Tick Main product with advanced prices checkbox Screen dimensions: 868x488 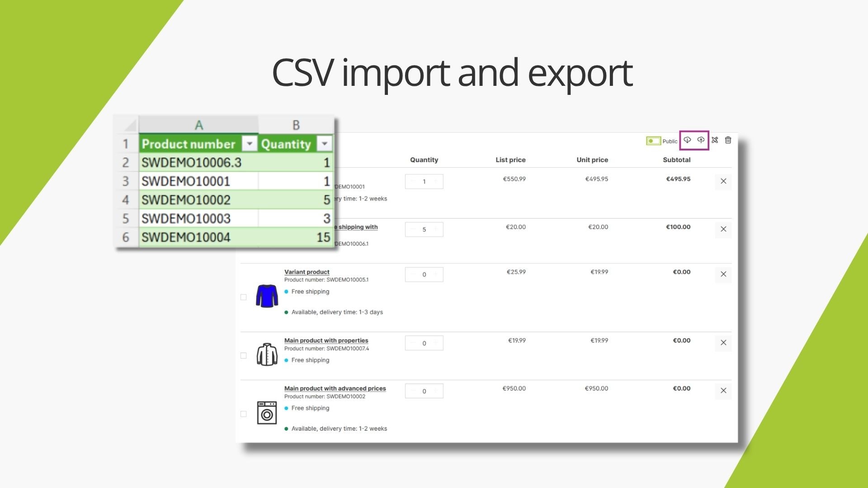(244, 414)
